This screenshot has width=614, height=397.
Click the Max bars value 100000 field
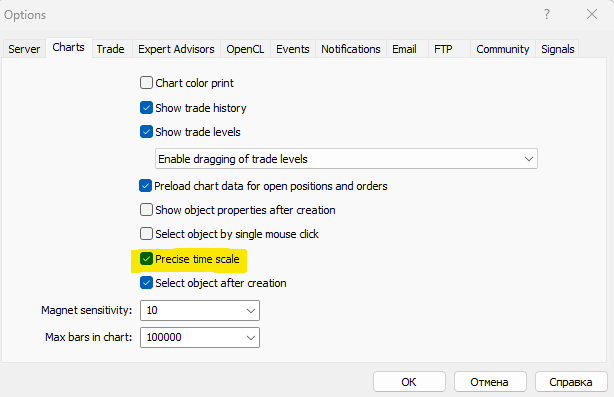pos(200,337)
